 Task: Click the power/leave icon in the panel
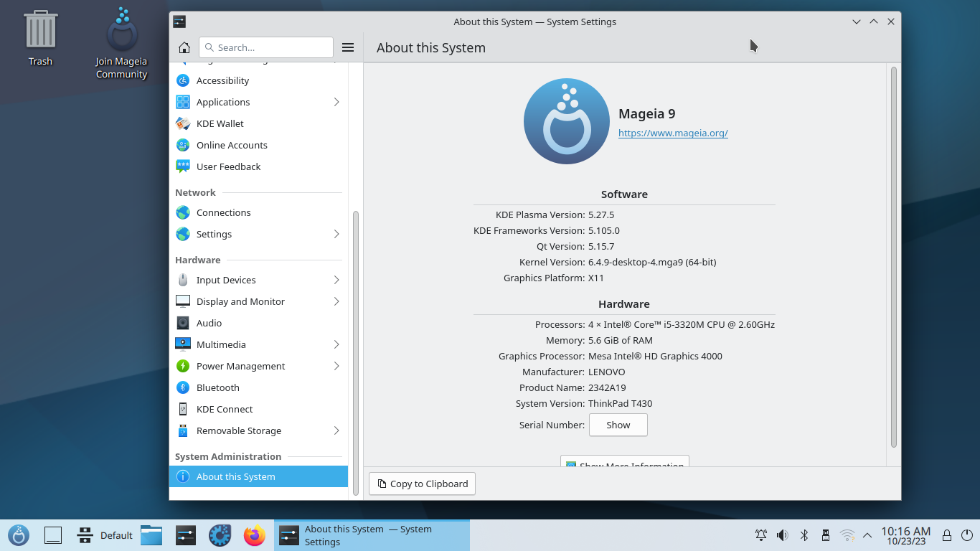coord(967,535)
